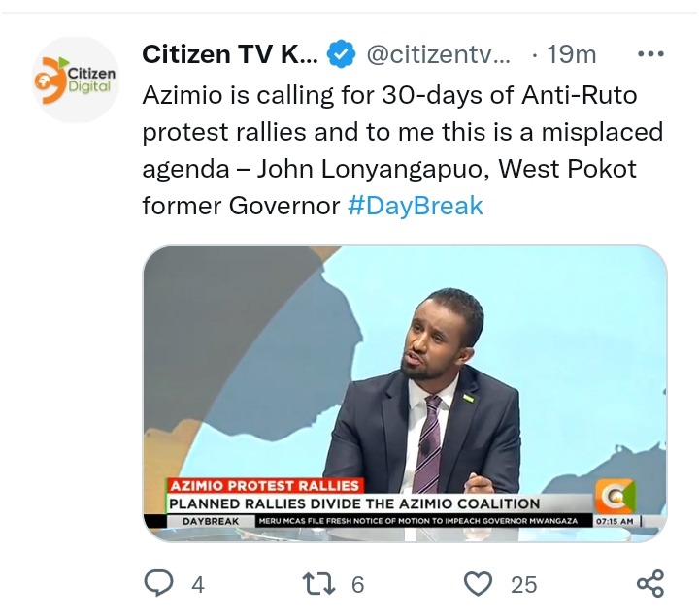The width and height of the screenshot is (699, 616).
Task: Click the DAYBREAK label in news ticker
Action: (x=211, y=521)
